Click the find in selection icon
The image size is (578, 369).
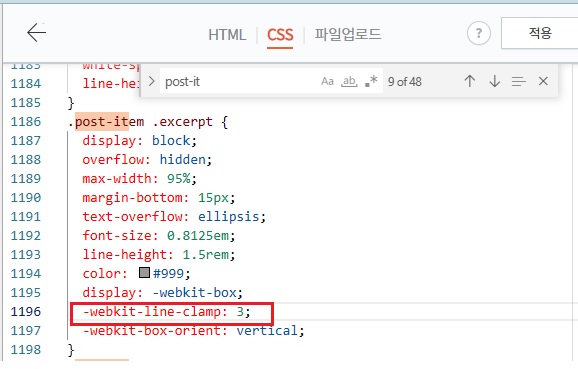tap(518, 81)
